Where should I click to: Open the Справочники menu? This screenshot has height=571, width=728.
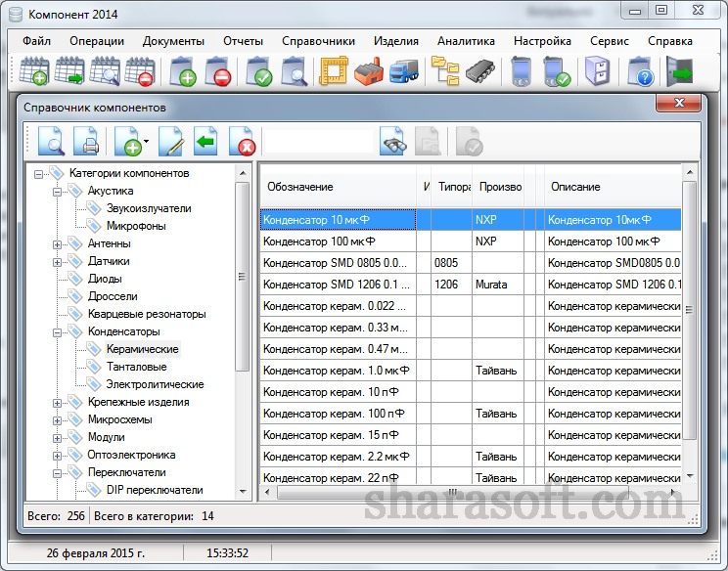click(x=319, y=41)
